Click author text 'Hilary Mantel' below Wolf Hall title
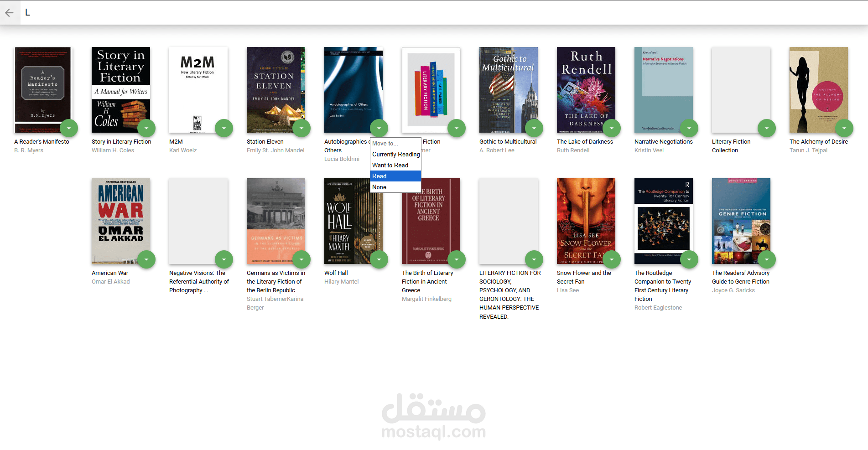 (342, 282)
